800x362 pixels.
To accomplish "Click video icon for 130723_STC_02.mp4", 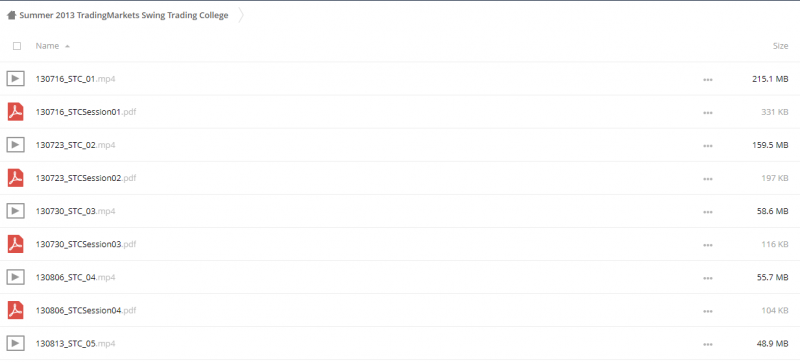I will coord(16,145).
